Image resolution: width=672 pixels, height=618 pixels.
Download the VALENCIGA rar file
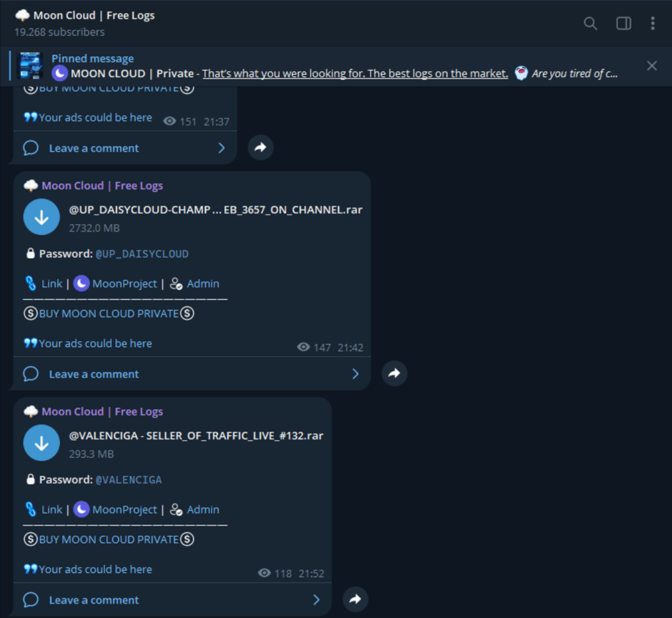click(41, 443)
